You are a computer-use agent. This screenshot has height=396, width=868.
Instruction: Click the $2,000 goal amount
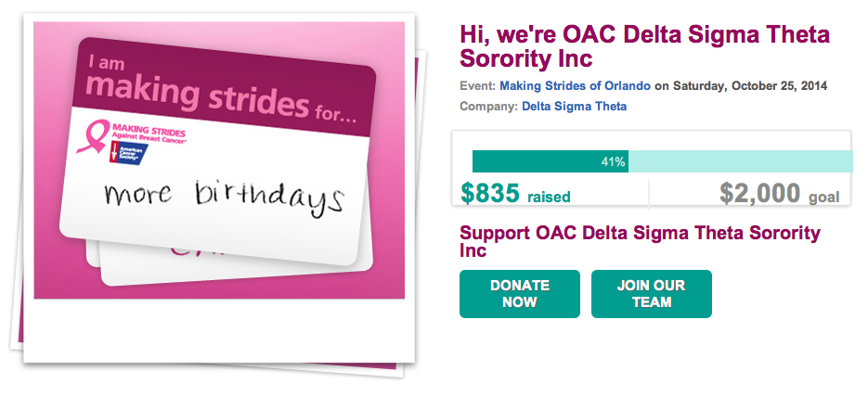(759, 193)
